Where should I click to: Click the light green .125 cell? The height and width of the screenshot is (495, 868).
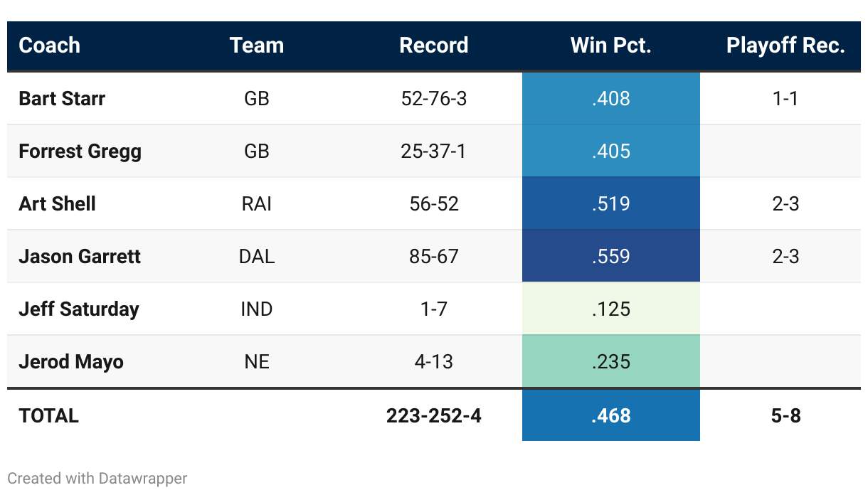tap(610, 309)
